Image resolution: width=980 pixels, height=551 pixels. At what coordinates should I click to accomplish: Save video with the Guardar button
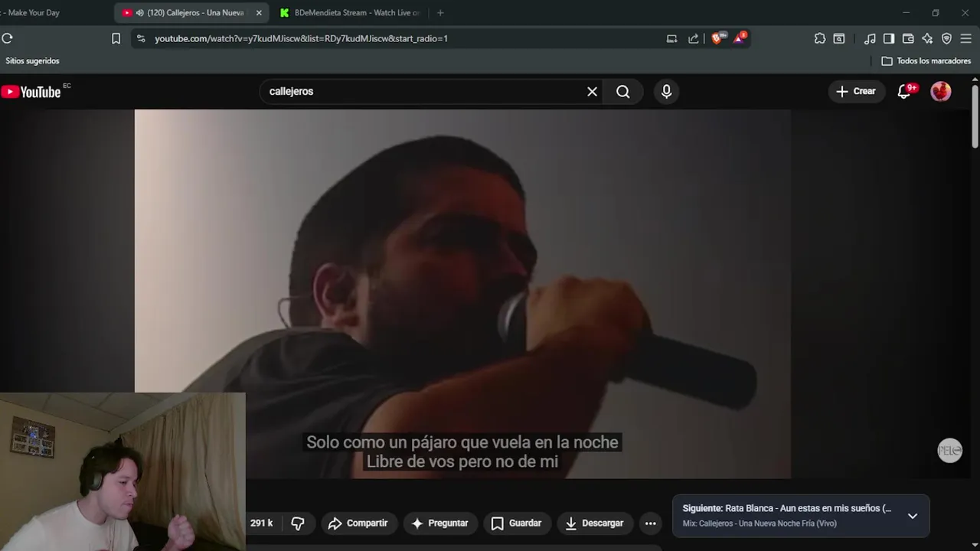(517, 523)
